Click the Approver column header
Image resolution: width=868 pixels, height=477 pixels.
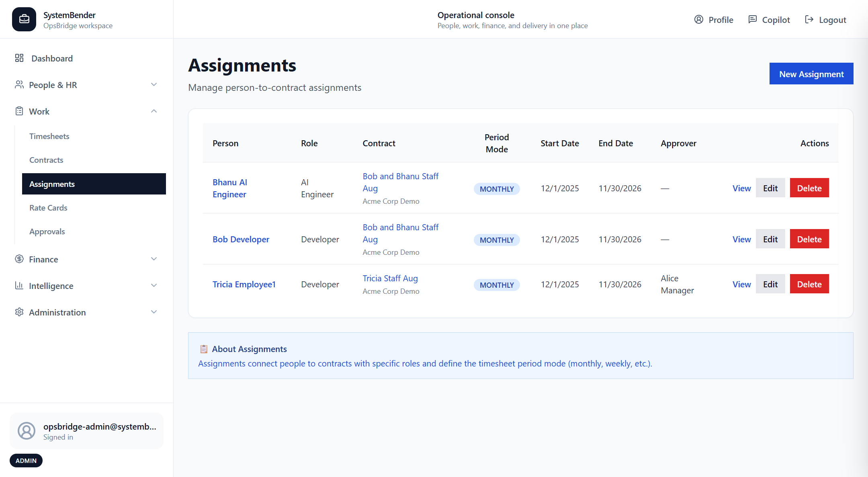point(678,143)
